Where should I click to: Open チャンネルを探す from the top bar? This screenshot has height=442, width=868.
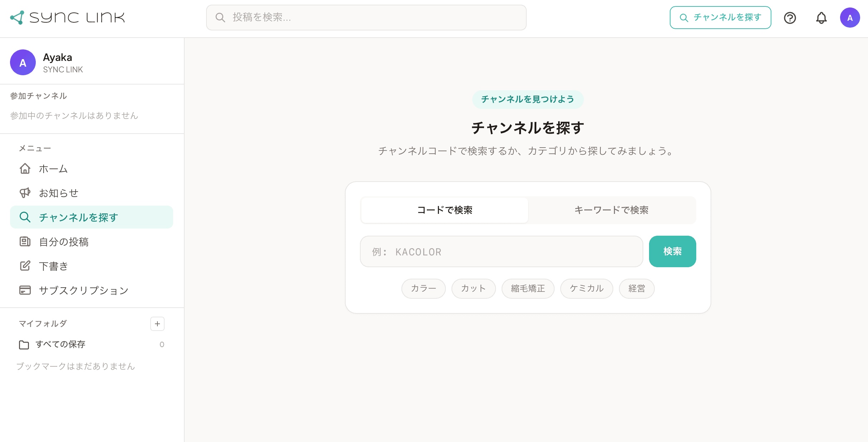[720, 17]
